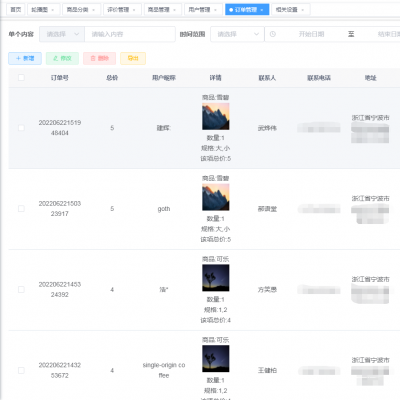
Task: Check the box for order 20220622151948404
Action: (21, 128)
